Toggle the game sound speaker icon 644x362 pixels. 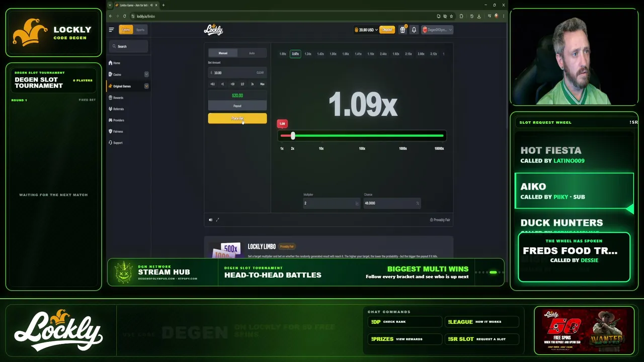(211, 220)
